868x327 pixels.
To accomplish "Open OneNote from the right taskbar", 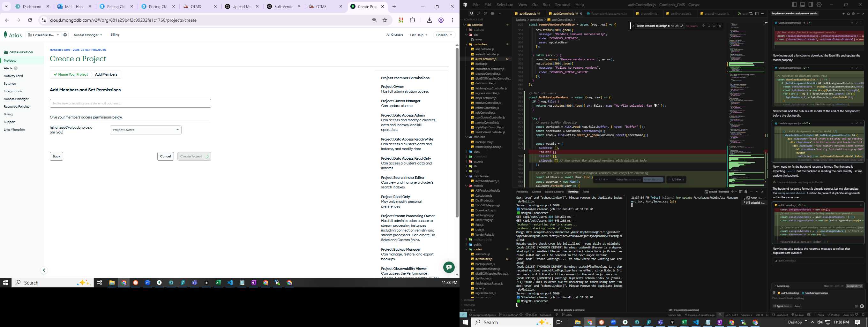I will pyautogui.click(x=720, y=322).
